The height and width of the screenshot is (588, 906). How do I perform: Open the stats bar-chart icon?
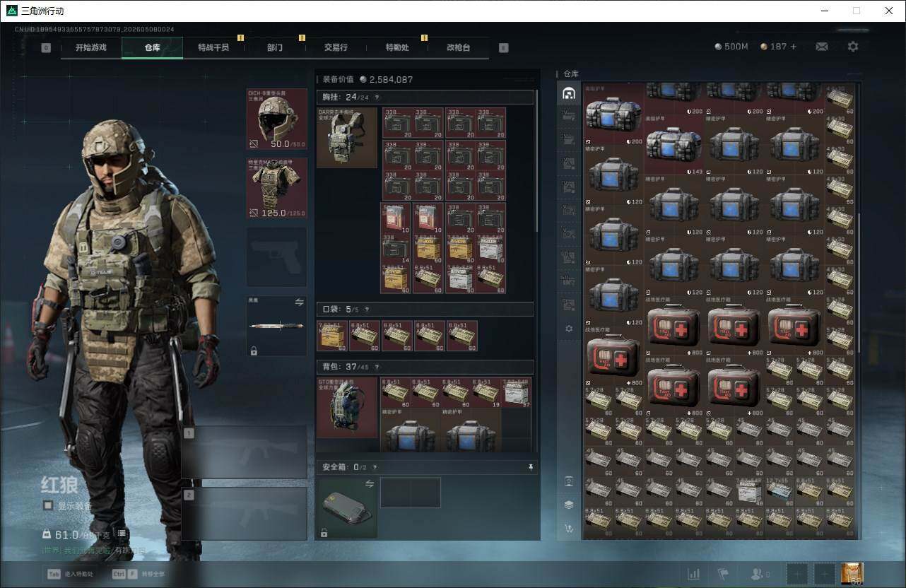694,574
